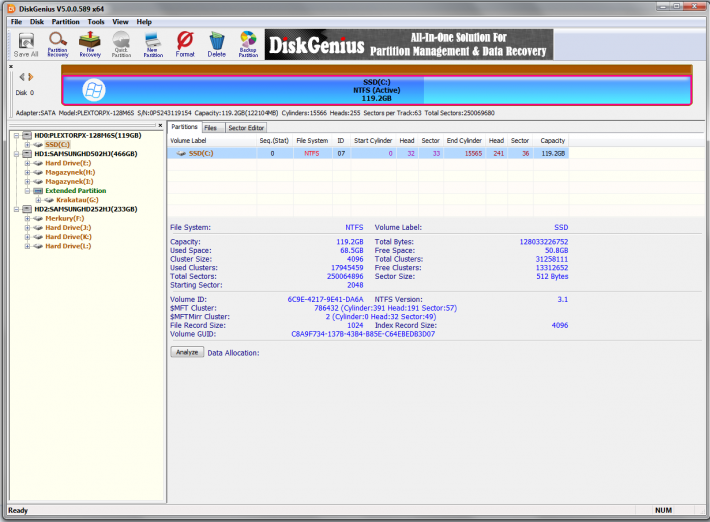Image resolution: width=710 pixels, height=522 pixels.
Task: Open the Disk menu
Action: [x=37, y=22]
